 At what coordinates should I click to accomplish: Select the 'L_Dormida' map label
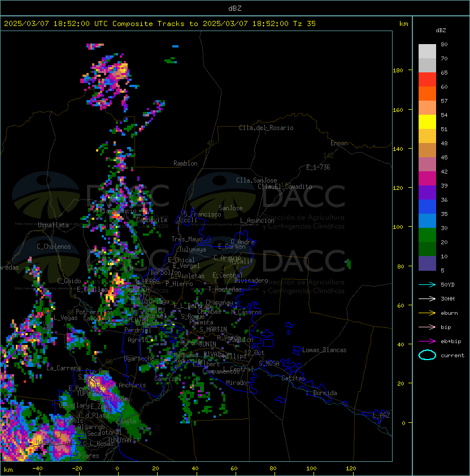[321, 393]
